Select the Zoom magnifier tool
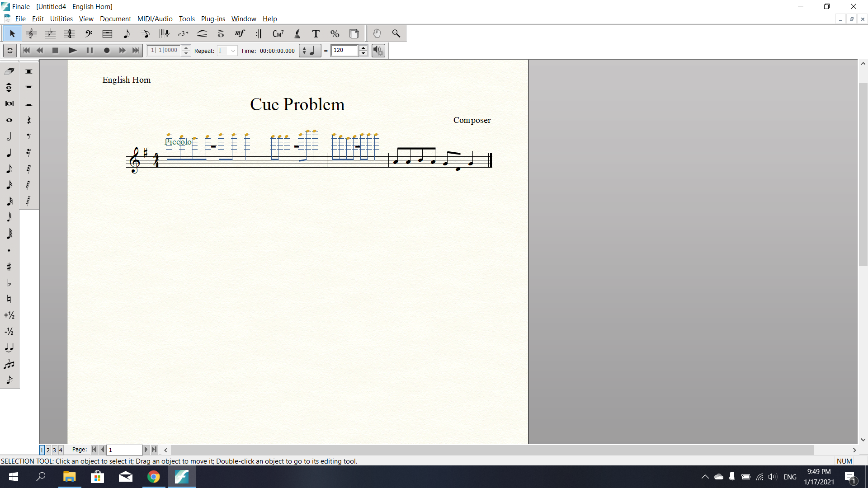Screen dimensions: 868x488 pos(396,34)
